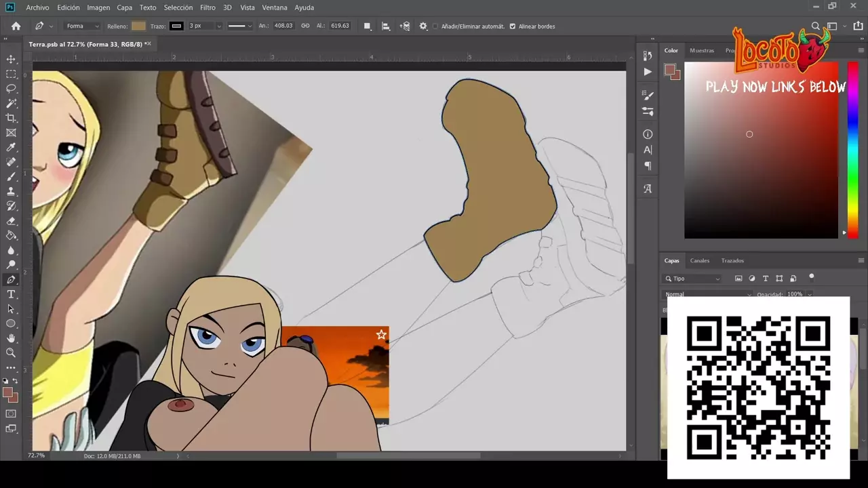
Task: Close the Terra.psb document tab
Action: pos(148,44)
